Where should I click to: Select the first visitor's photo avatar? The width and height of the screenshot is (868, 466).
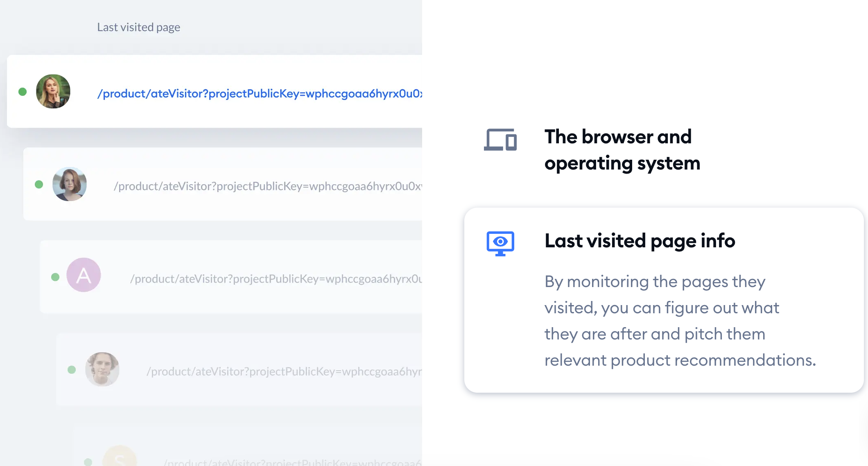(x=53, y=91)
